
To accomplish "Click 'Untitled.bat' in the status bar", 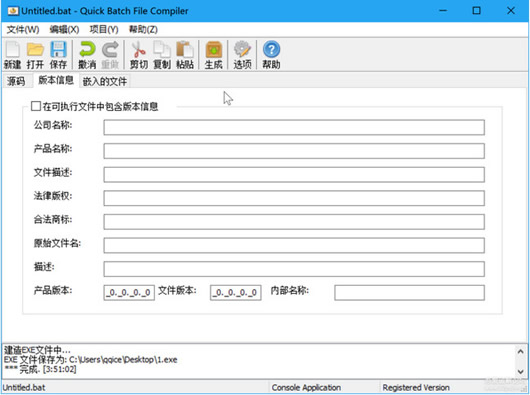I will click(x=24, y=388).
